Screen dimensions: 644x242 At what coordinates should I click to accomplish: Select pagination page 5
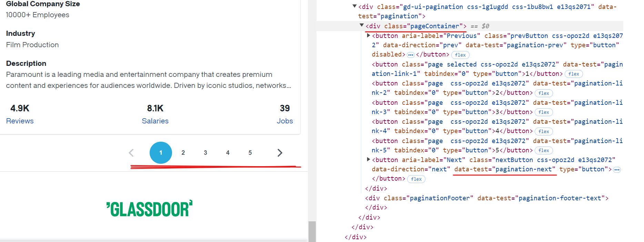[x=250, y=153]
